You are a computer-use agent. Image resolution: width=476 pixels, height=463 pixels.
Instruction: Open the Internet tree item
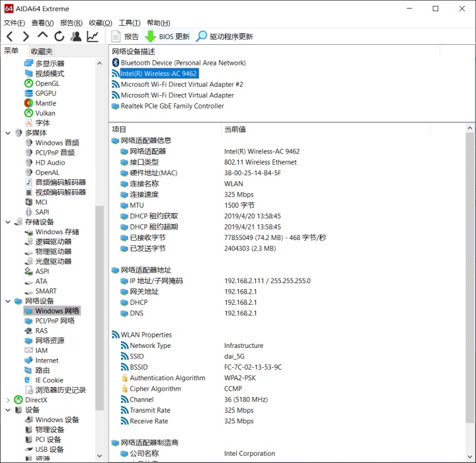(x=42, y=360)
